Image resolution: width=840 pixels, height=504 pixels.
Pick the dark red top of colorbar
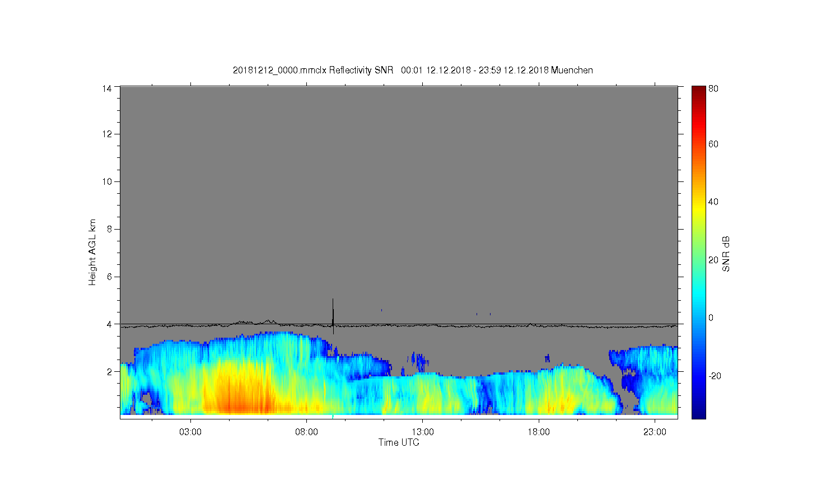tap(698, 91)
